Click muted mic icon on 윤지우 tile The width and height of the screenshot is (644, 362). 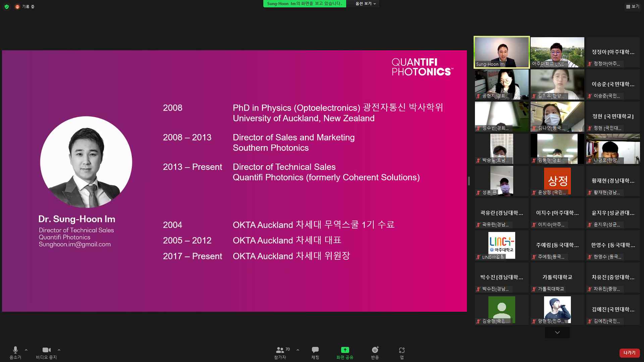[x=590, y=225]
